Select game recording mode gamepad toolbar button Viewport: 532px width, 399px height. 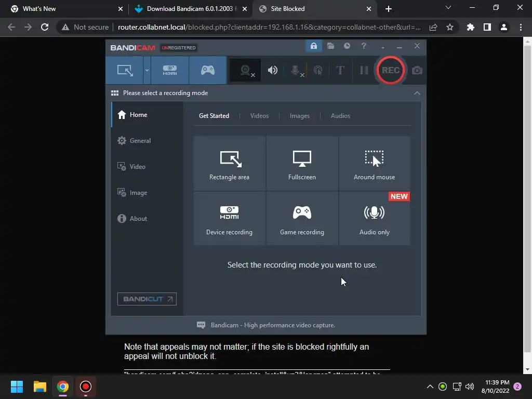tap(208, 70)
